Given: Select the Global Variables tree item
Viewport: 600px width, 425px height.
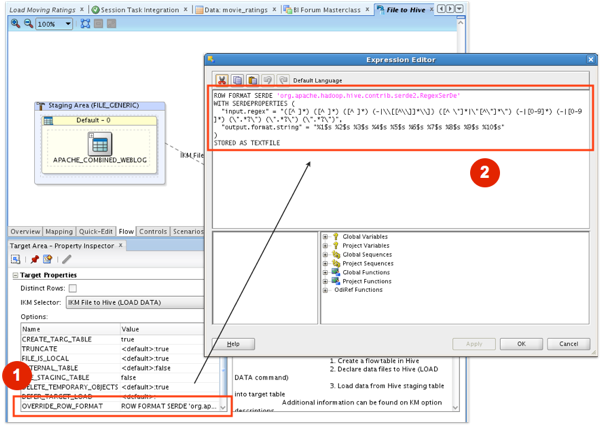Looking at the screenshot, I should (x=365, y=237).
